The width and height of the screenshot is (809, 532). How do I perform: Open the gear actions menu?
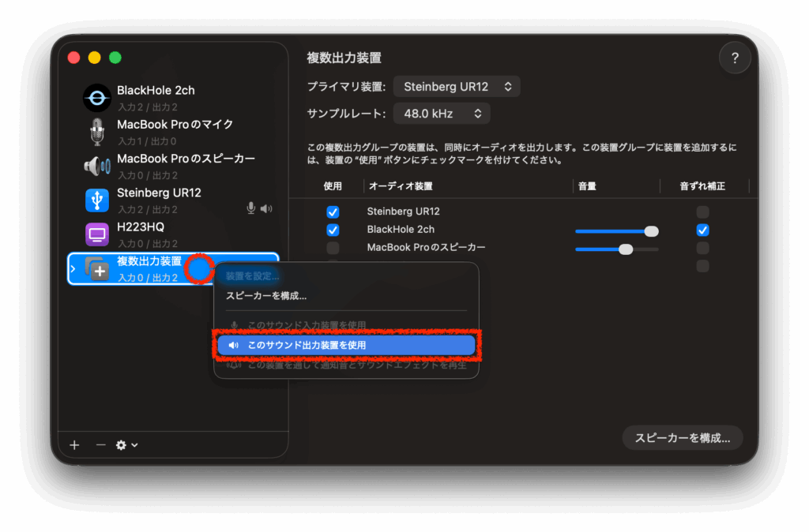pyautogui.click(x=126, y=445)
